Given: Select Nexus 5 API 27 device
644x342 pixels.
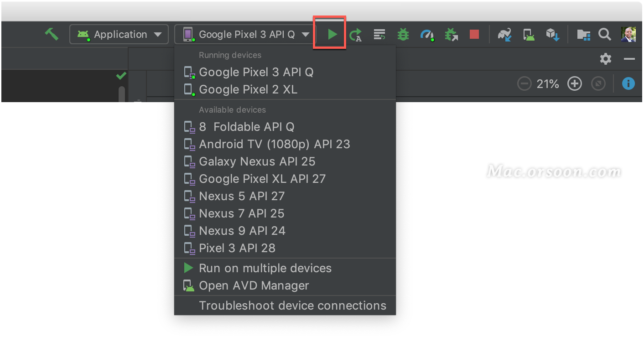Looking at the screenshot, I should [x=285, y=196].
